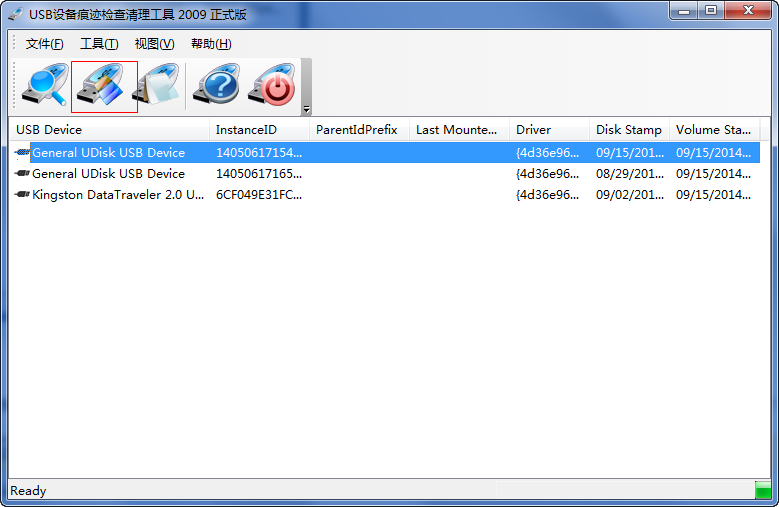Viewport: 779px width, 507px height.
Task: Click the Ready status bar text
Action: click(x=28, y=491)
